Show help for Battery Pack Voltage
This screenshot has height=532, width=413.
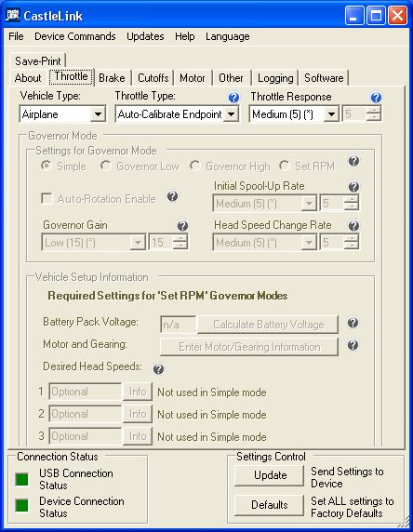pyautogui.click(x=353, y=323)
